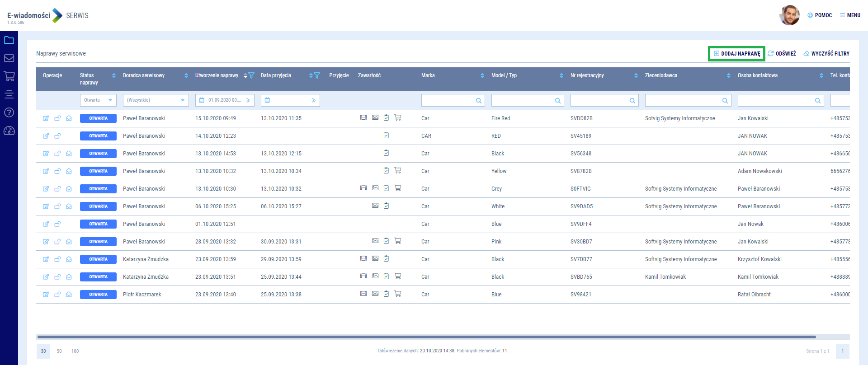Image resolution: width=868 pixels, height=365 pixels.
Task: Toggle filter funnel on Data przyjęcia column
Action: pyautogui.click(x=317, y=75)
